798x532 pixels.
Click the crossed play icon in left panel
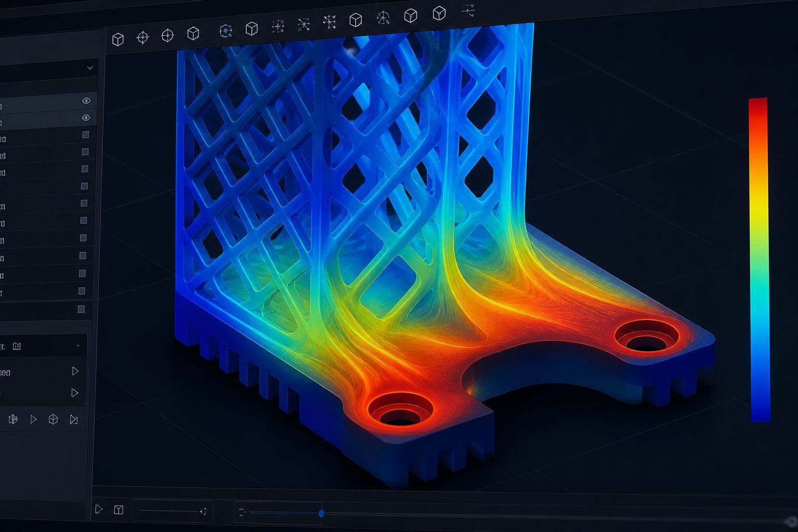tap(74, 419)
